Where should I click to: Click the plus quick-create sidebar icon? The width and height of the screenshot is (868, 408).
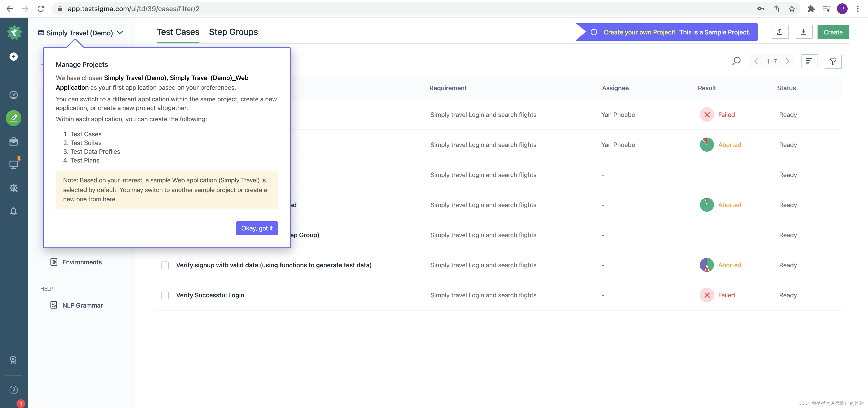coord(14,57)
